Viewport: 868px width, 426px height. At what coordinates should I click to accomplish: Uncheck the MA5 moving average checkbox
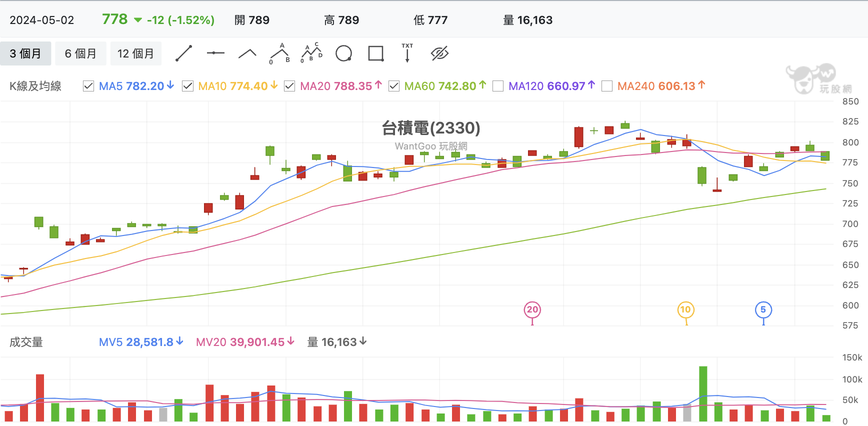click(x=88, y=86)
